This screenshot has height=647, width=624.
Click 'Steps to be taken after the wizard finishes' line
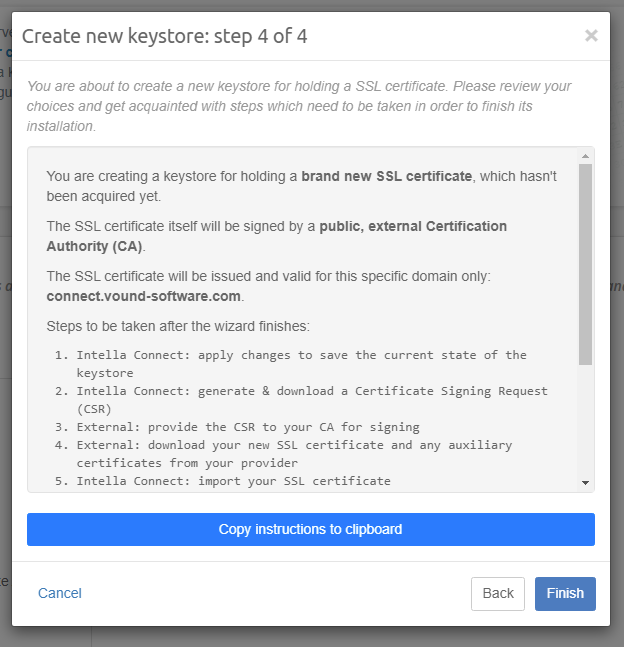click(x=177, y=326)
